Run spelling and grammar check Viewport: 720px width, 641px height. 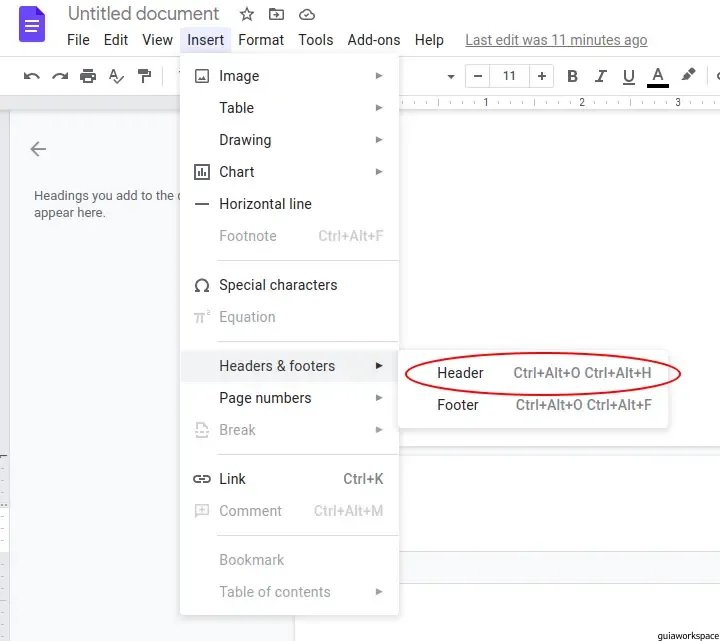116,76
